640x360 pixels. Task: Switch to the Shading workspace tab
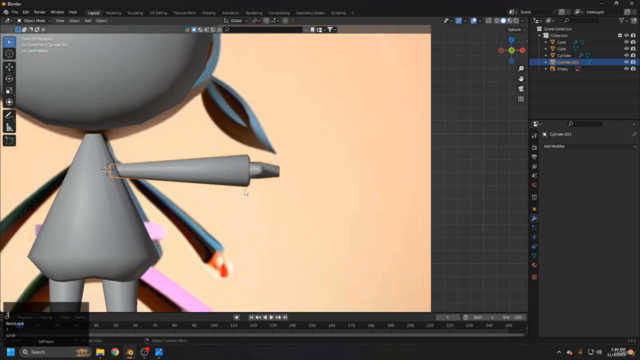point(209,13)
